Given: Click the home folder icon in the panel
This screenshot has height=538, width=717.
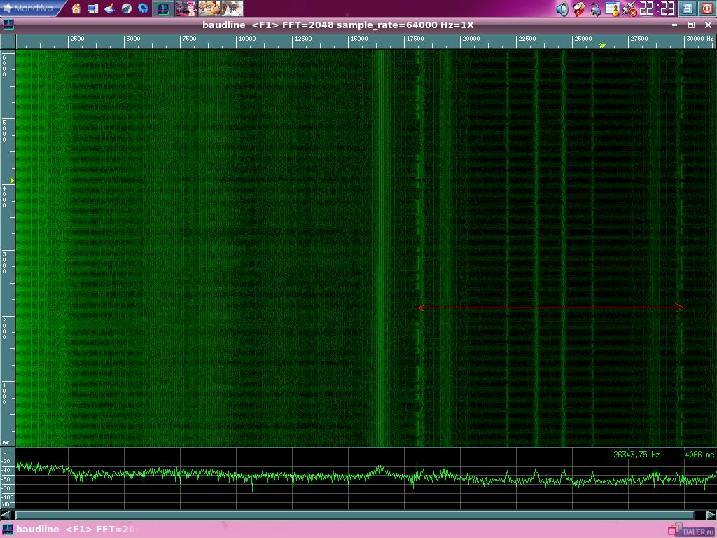Looking at the screenshot, I should click(x=76, y=8).
